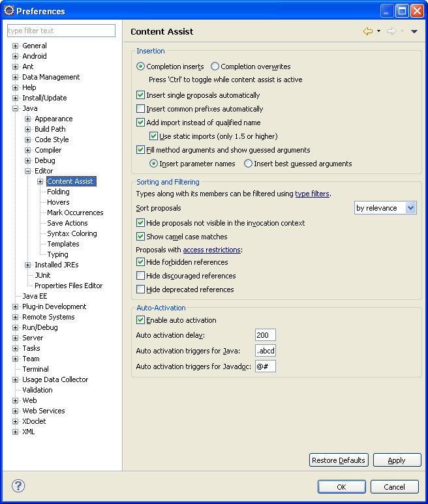Click the auto activation delay field
Image resolution: width=428 pixels, height=504 pixels.
point(266,335)
